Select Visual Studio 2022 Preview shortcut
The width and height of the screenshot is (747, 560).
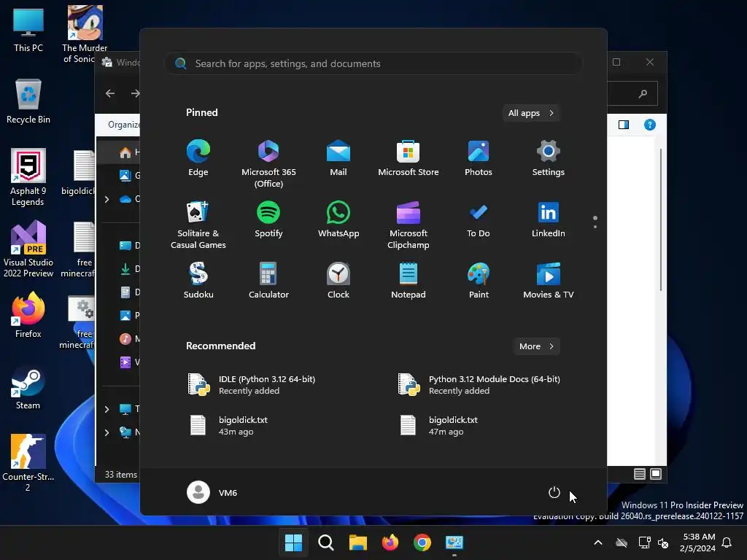[28, 249]
